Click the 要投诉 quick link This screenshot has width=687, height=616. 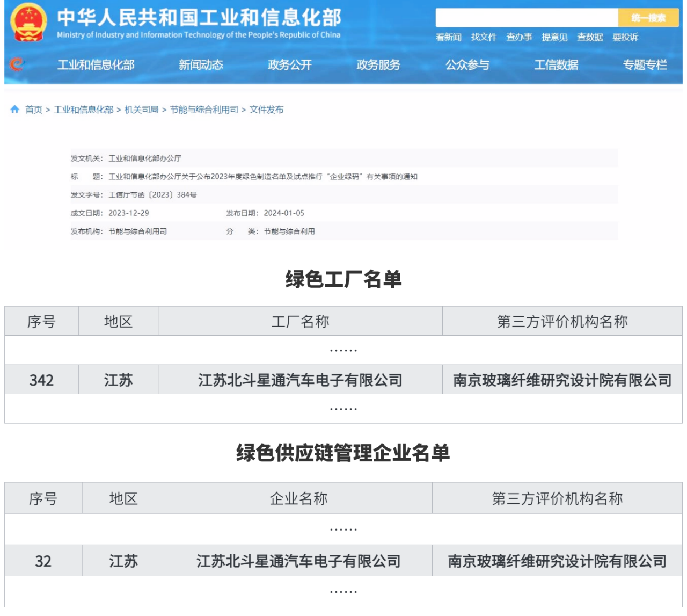point(625,37)
